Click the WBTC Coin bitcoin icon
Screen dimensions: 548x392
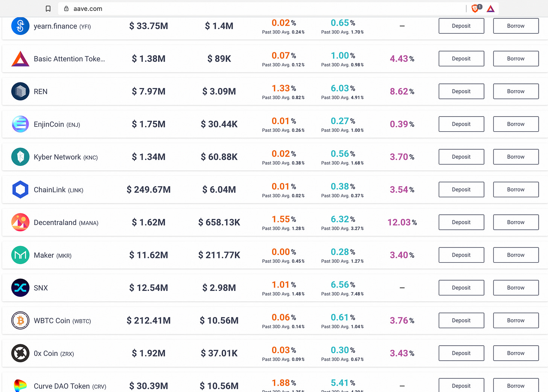(x=20, y=321)
